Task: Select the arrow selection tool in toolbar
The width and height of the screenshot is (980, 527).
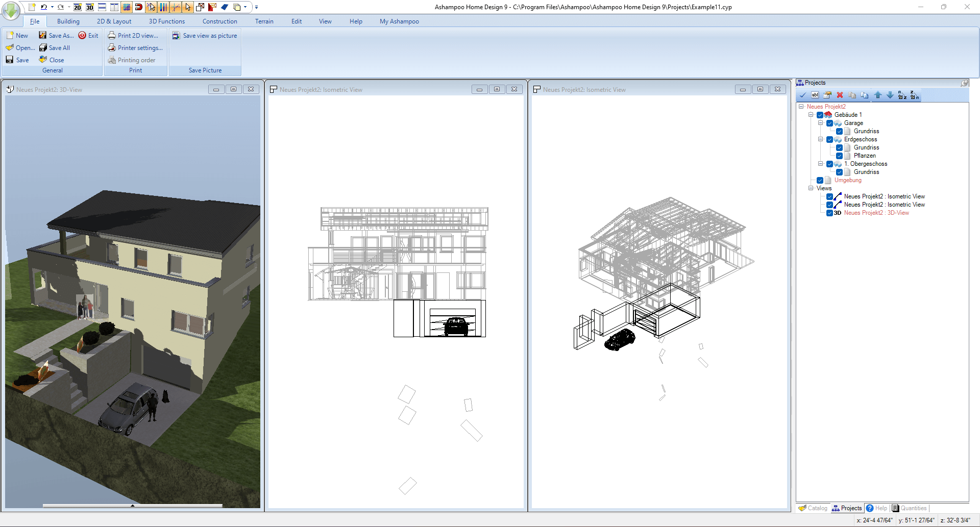Action: [187, 8]
